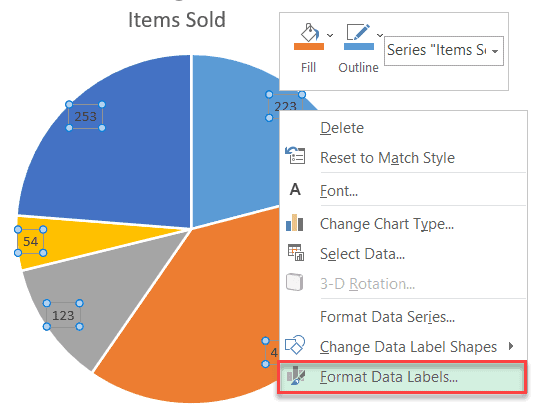Choose Delete from the context menu
This screenshot has width=537, height=416.
coord(342,128)
